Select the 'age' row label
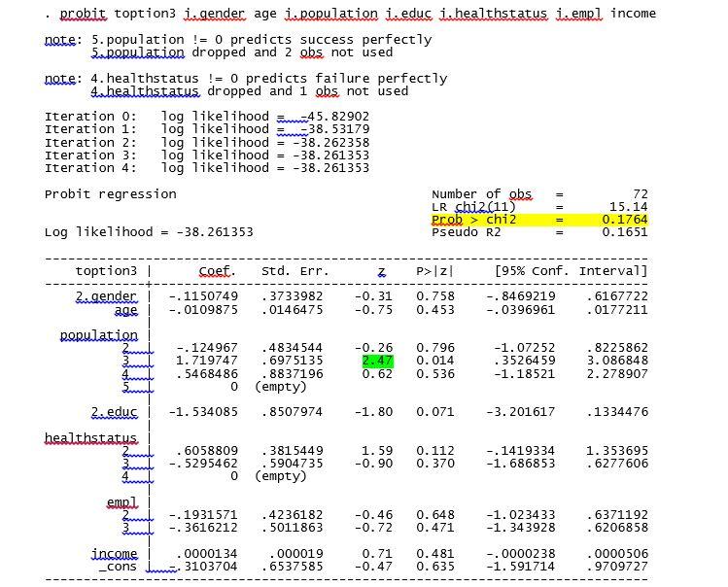Viewport: 728px width, 587px height. coord(125,309)
